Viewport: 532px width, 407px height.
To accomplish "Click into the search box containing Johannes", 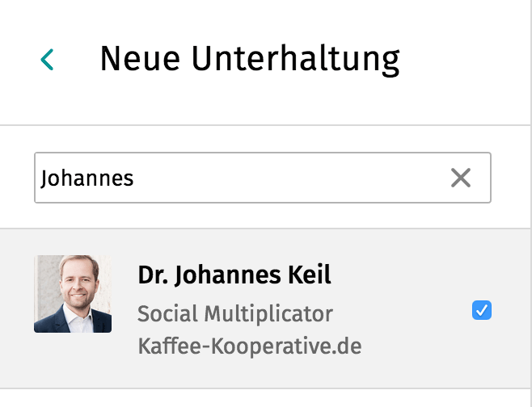I will tap(263, 178).
